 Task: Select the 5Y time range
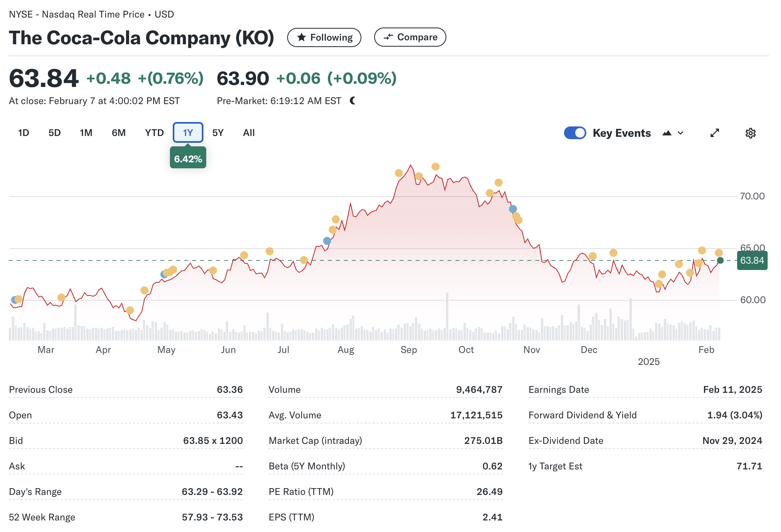pyautogui.click(x=218, y=133)
